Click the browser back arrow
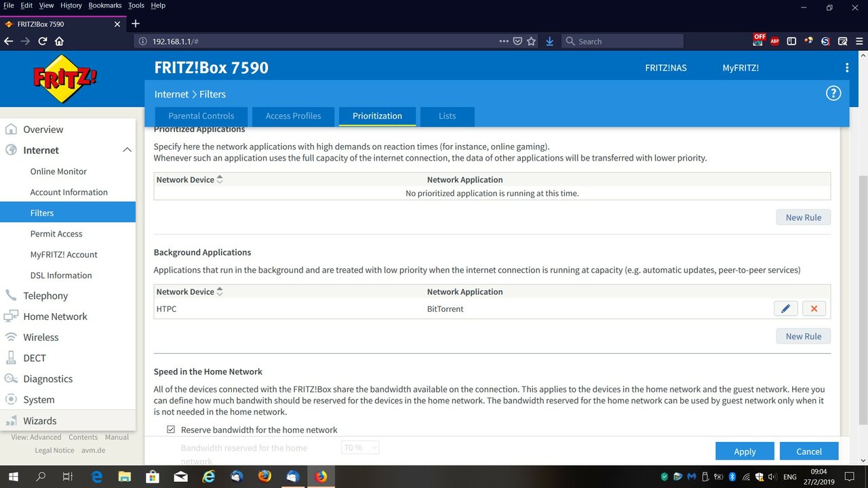Screen dimensions: 868x488 (8, 41)
